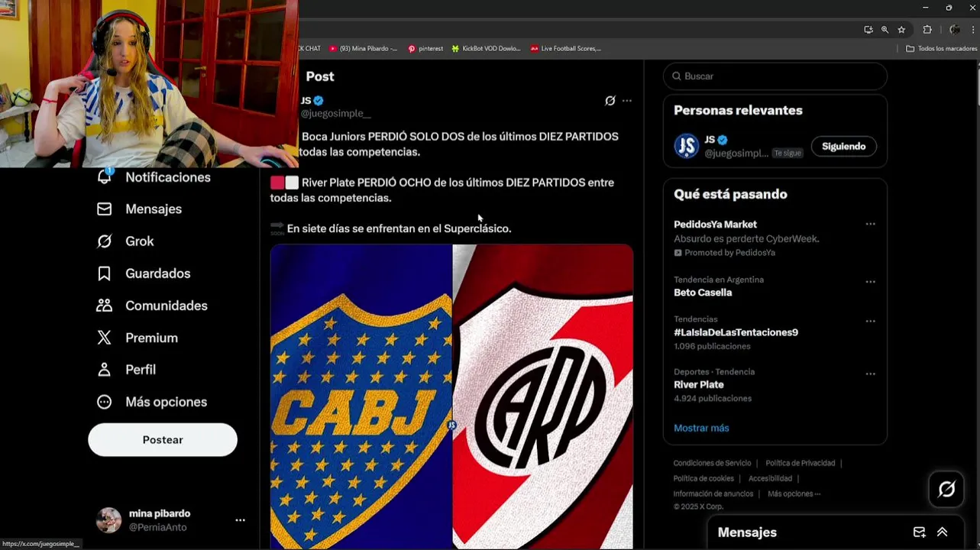
Task: Open the River Plate crest image
Action: (x=543, y=397)
